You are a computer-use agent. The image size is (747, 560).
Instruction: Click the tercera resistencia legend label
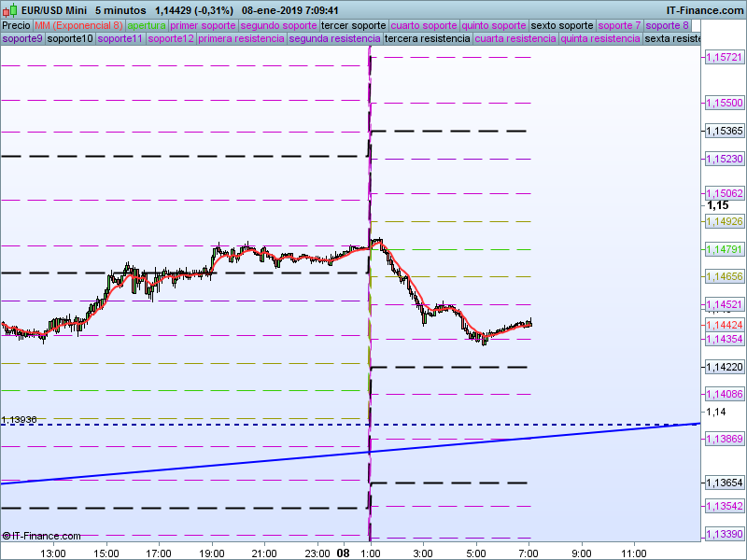coord(428,39)
